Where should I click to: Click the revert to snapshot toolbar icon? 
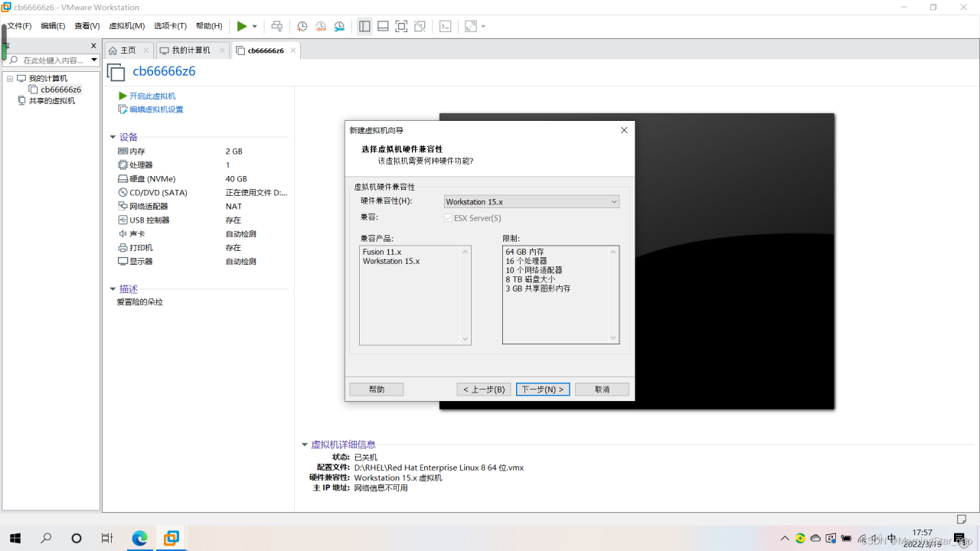pyautogui.click(x=321, y=27)
